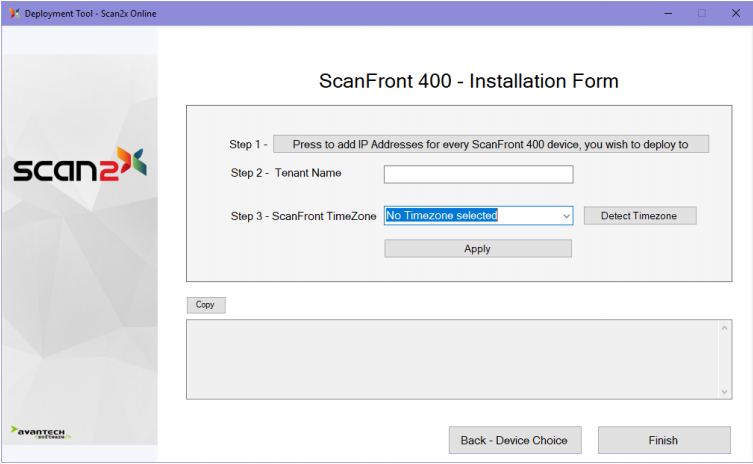Click the Avantech Software logo
The image size is (753, 464).
point(41,432)
